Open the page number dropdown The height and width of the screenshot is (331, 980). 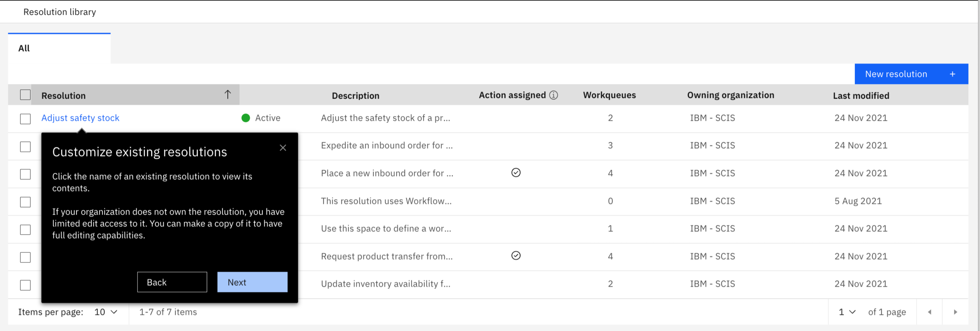847,312
